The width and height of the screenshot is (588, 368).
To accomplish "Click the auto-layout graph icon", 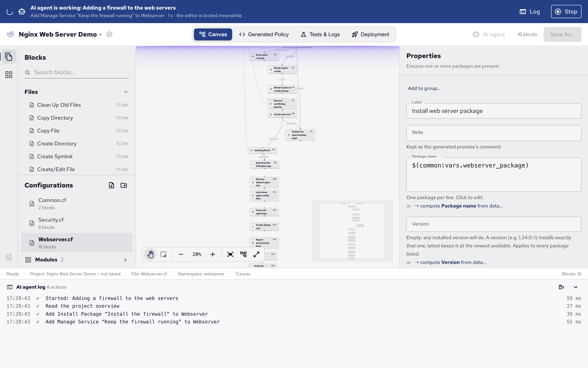I will [x=243, y=254].
